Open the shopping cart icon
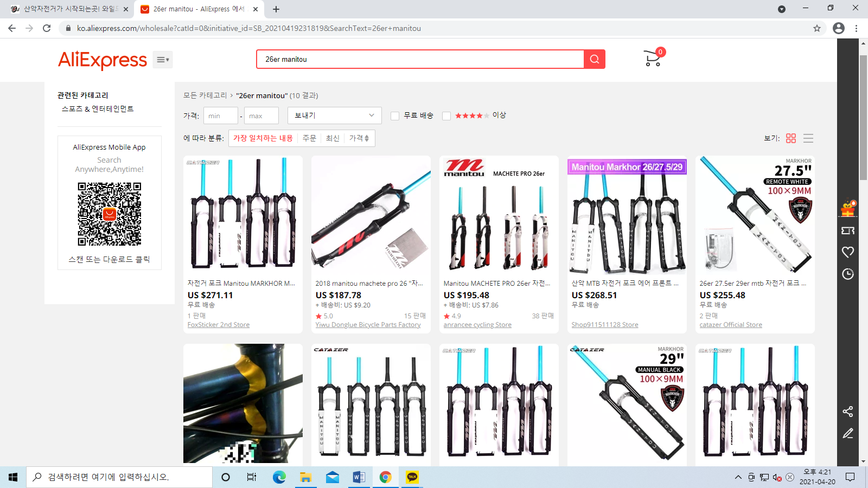This screenshot has height=488, width=868. tap(652, 59)
